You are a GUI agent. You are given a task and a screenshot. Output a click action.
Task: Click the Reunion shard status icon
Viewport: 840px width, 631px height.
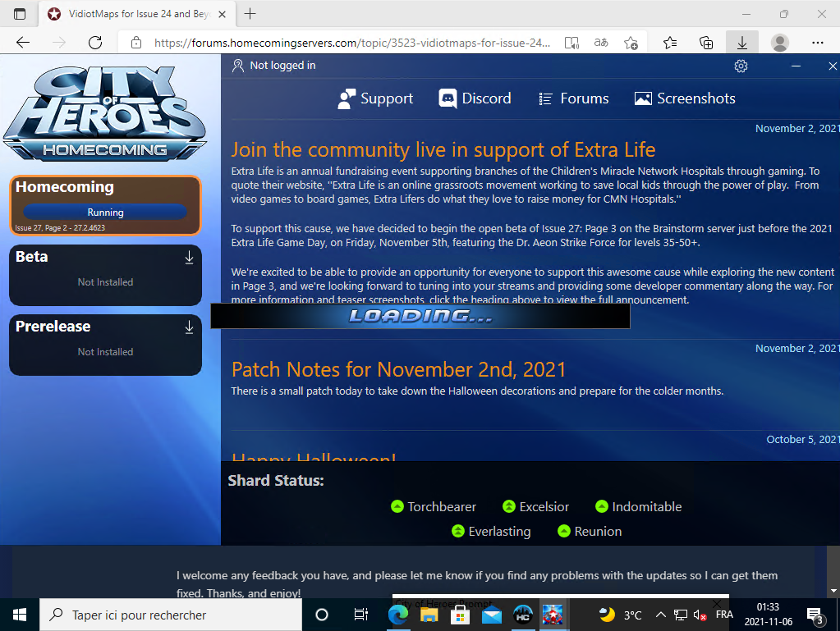tap(563, 531)
